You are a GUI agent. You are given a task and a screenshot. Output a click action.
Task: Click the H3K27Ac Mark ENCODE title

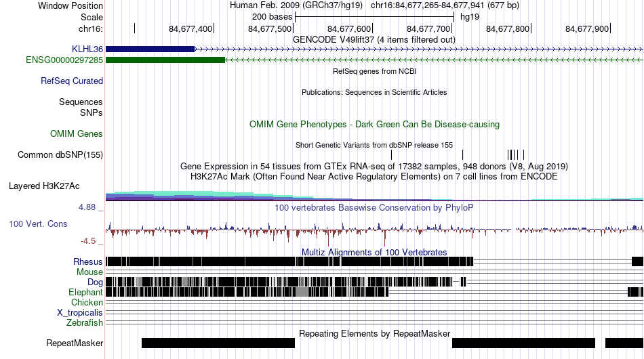[374, 176]
